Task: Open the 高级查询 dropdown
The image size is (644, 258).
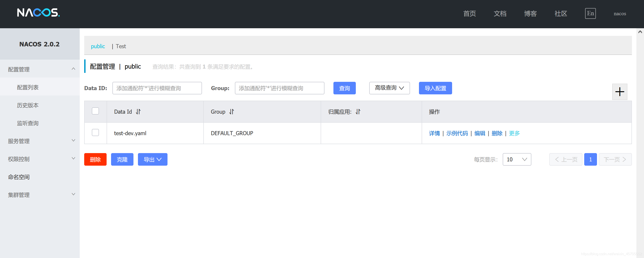Action: (389, 88)
